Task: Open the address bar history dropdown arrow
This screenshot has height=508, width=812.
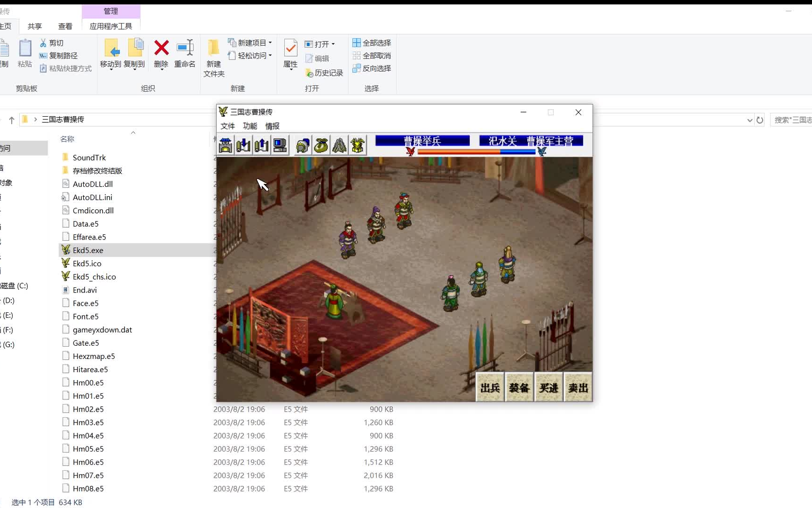Action: pos(750,120)
